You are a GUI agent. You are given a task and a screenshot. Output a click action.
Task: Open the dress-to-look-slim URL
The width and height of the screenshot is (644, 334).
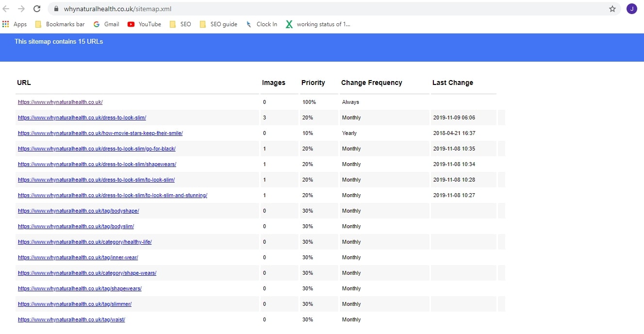83,117
